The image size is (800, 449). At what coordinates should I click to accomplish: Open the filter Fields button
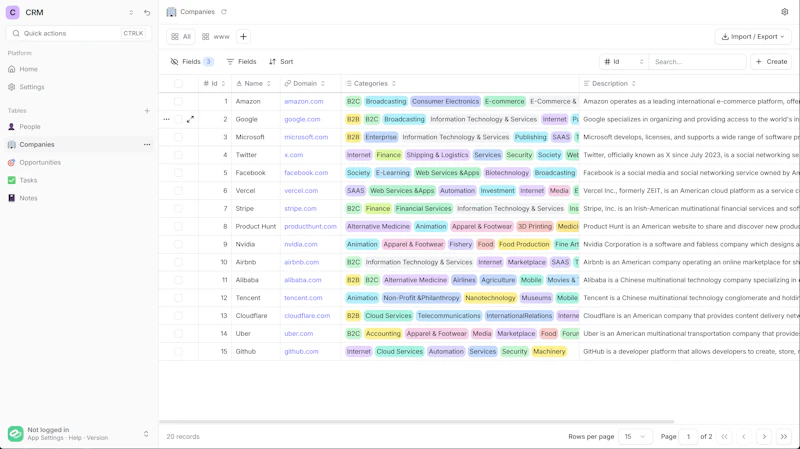(241, 62)
